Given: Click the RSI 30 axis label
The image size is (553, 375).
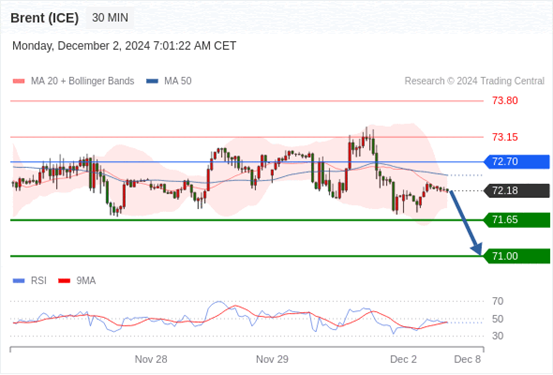Looking at the screenshot, I should [x=498, y=336].
